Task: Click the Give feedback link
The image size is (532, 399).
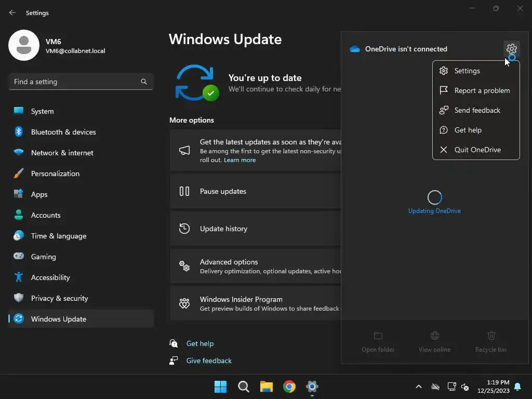Action: tap(209, 361)
